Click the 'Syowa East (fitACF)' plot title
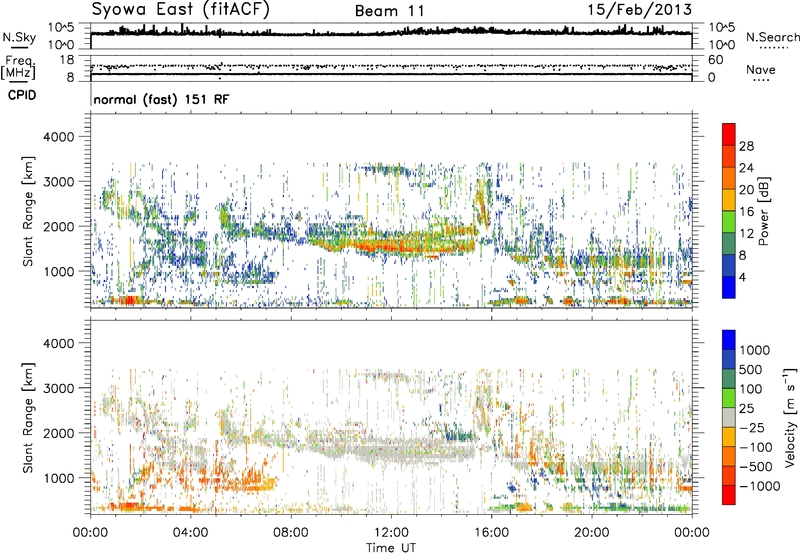 pos(180,9)
